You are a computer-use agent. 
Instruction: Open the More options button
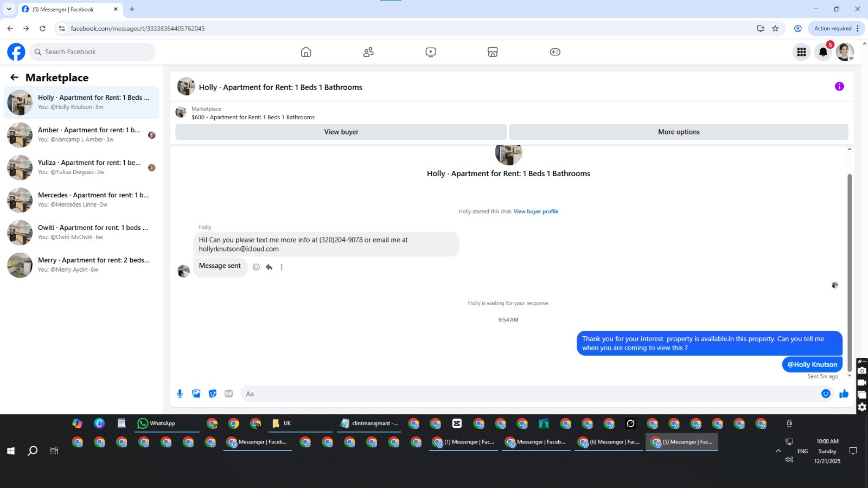679,132
